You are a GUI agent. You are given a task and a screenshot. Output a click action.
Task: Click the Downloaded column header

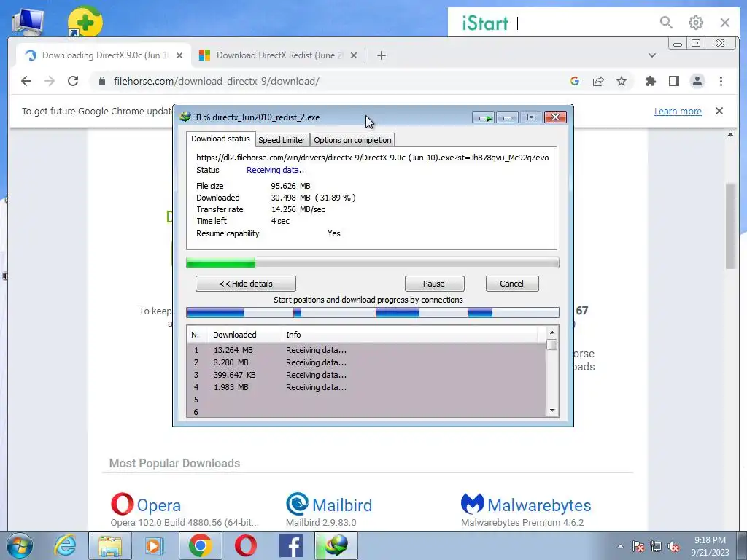(x=245, y=335)
